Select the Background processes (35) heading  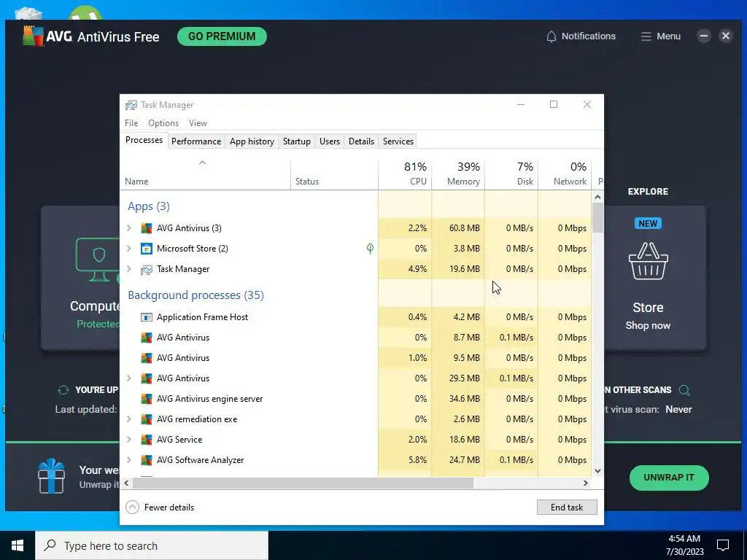(196, 295)
